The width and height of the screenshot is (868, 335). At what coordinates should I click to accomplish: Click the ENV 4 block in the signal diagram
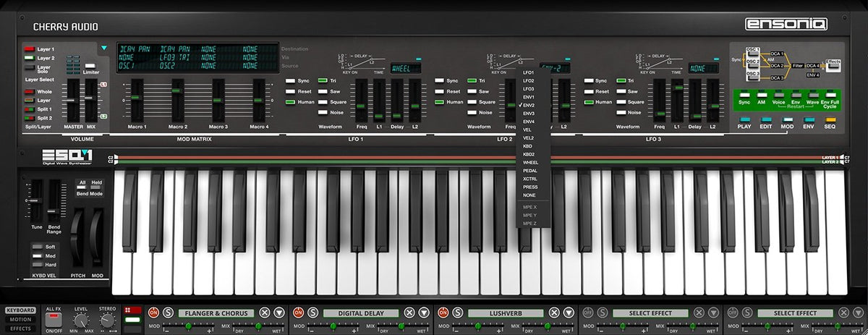point(813,75)
